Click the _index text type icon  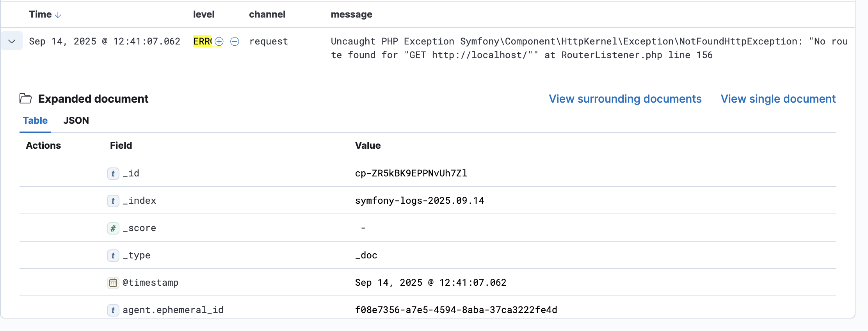[113, 201]
